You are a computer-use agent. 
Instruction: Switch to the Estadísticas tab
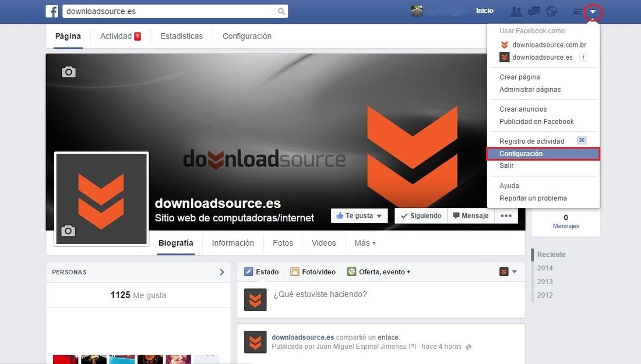click(x=181, y=36)
